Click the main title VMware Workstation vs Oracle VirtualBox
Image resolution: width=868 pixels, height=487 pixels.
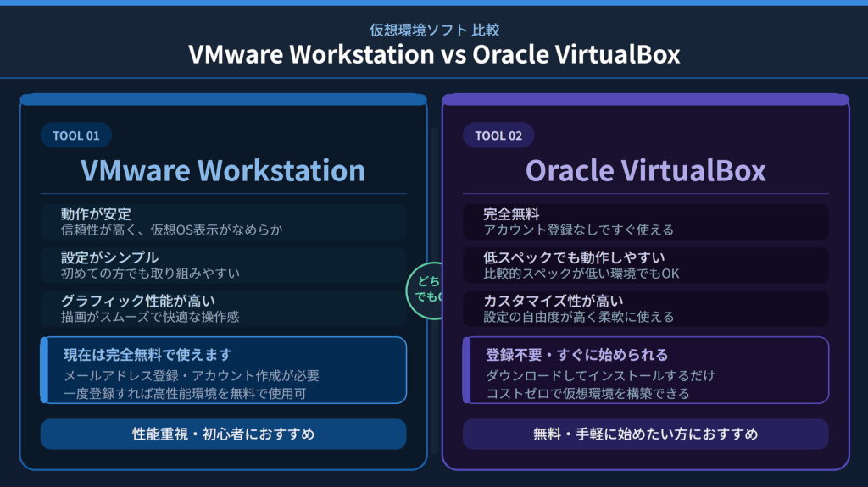(434, 54)
